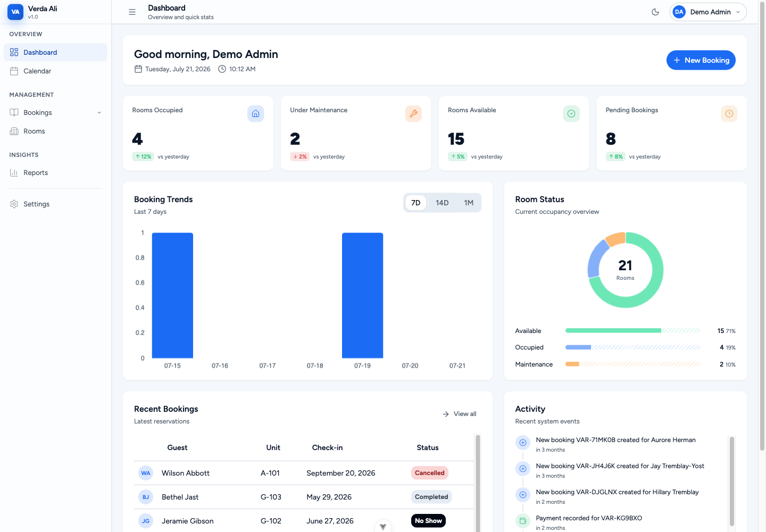Click plus icon for Aurore Herman booking
Viewport: 766px width, 532px height.
(x=523, y=443)
